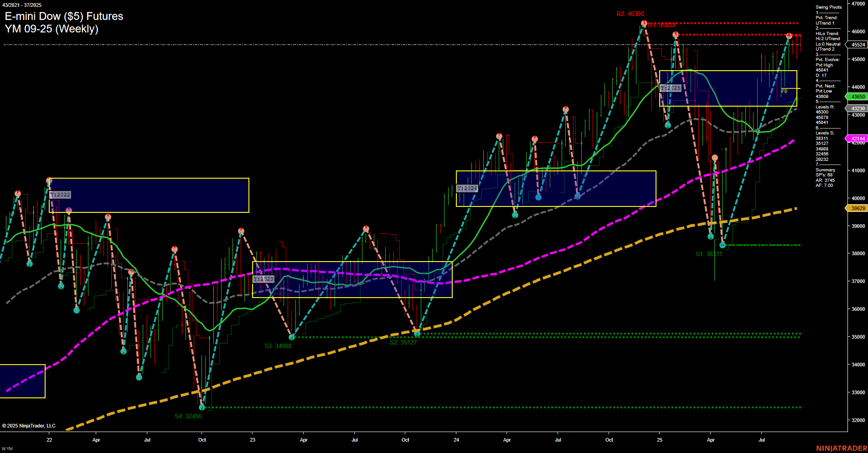Toggle the Y:2022 yearly range box
The image size is (868, 453).
click(x=61, y=195)
